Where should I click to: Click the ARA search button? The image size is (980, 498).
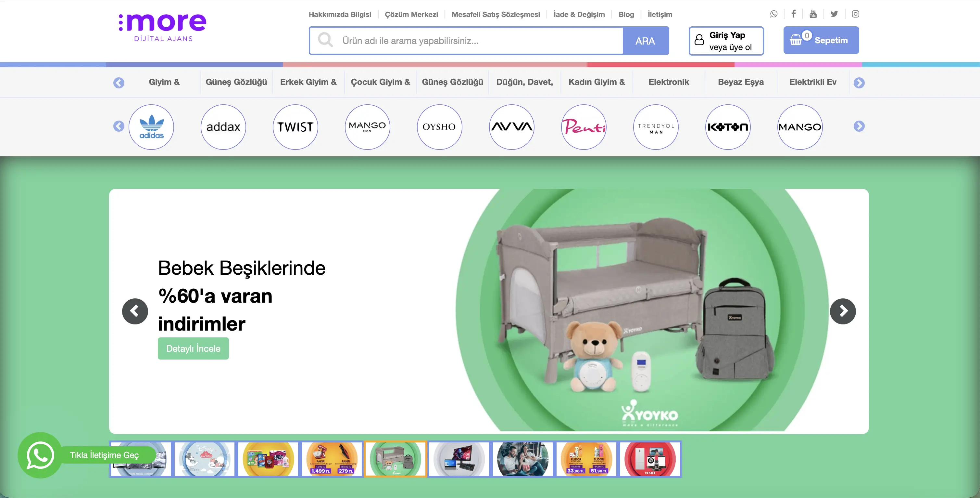(646, 41)
